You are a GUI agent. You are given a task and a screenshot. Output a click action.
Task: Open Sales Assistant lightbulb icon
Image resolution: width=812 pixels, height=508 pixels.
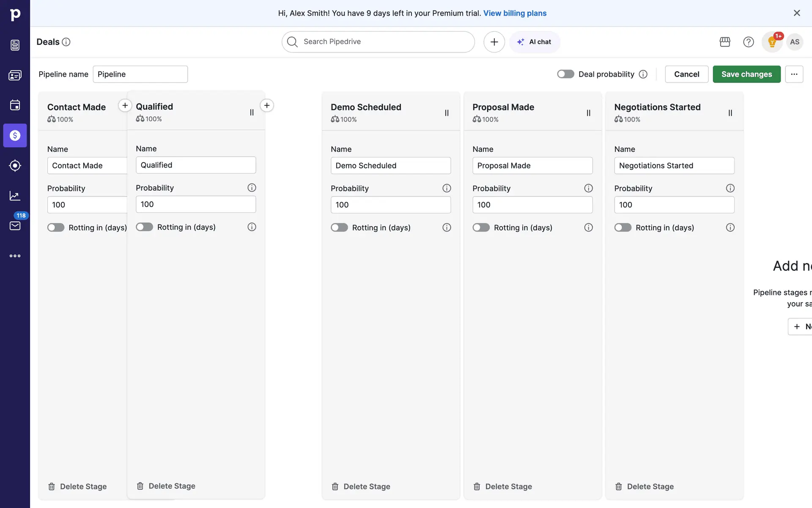click(x=772, y=42)
